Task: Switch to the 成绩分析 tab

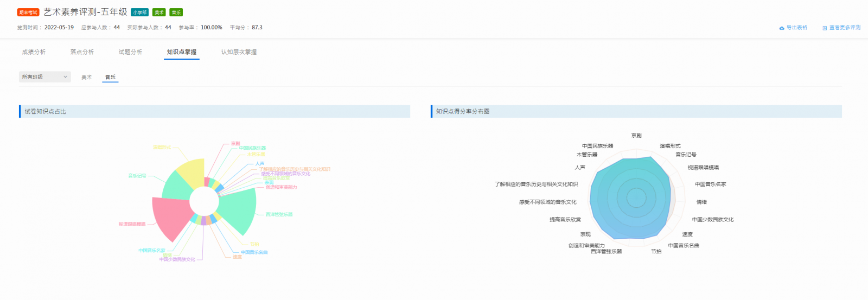Action: tap(34, 52)
